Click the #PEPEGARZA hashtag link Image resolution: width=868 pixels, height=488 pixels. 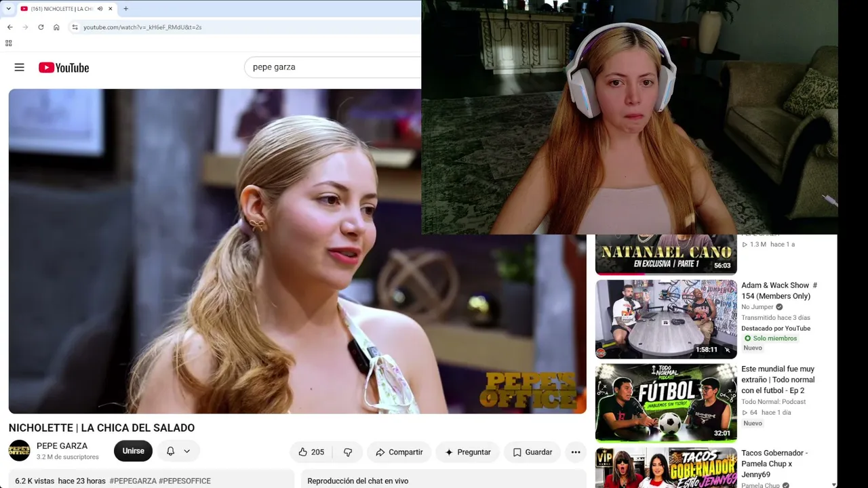[133, 481]
